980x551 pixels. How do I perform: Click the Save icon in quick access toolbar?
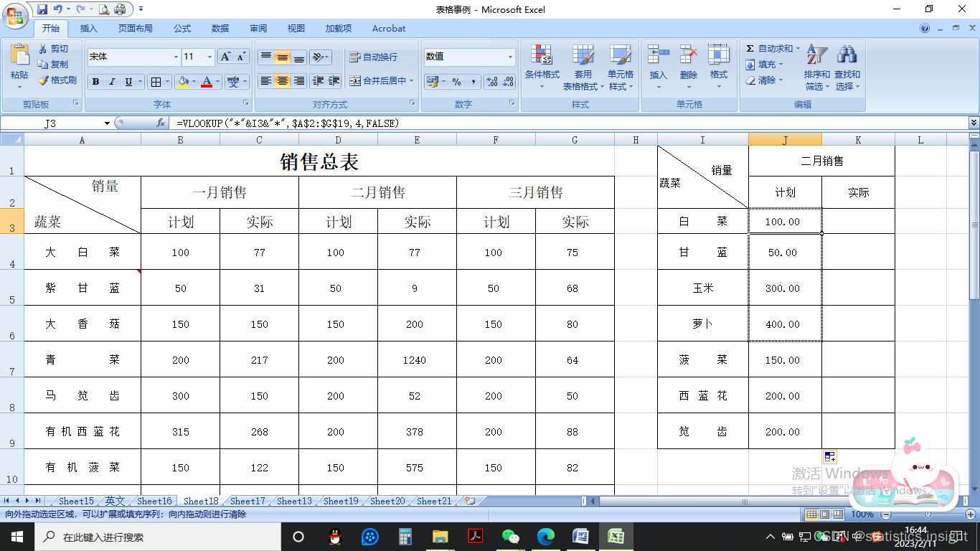pos(42,9)
